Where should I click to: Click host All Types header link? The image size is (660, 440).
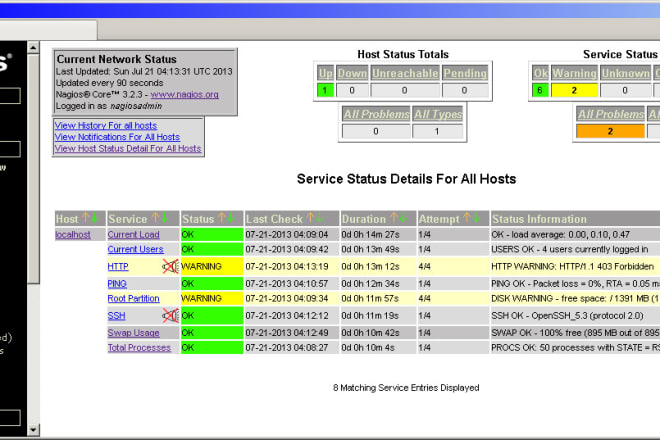click(x=438, y=114)
